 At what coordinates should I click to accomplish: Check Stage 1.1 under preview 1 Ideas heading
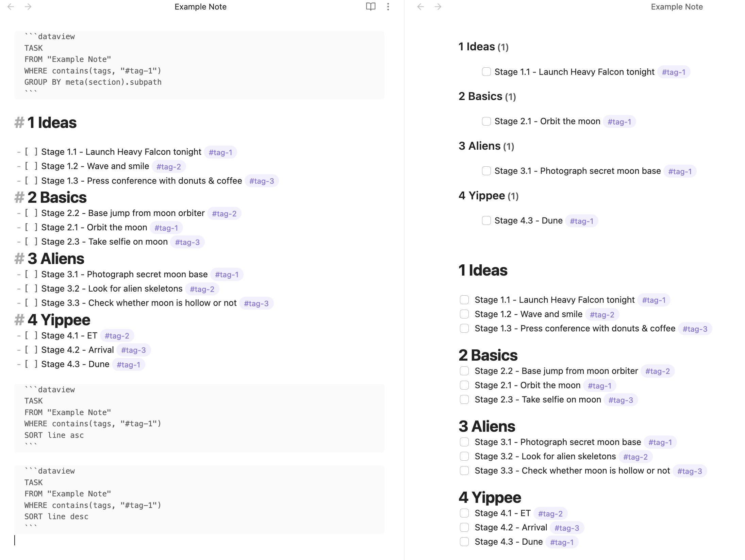click(464, 300)
